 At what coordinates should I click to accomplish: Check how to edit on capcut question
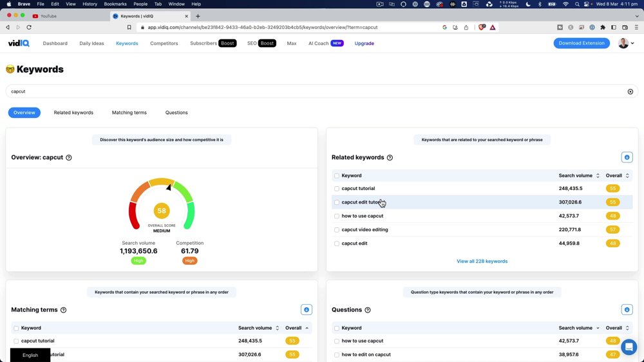pos(337,355)
